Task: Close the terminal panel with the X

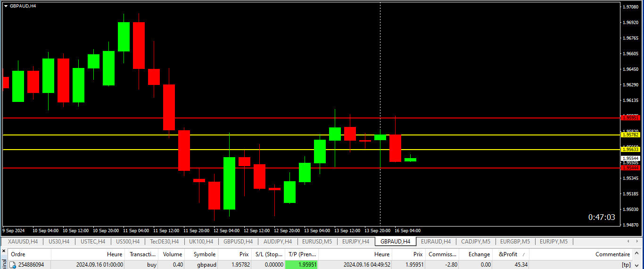Action: coord(4,251)
